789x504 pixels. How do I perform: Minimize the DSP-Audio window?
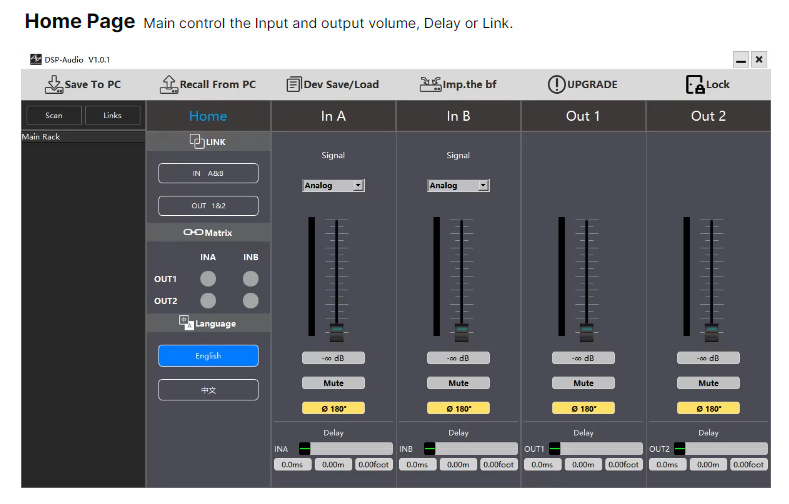click(x=741, y=59)
